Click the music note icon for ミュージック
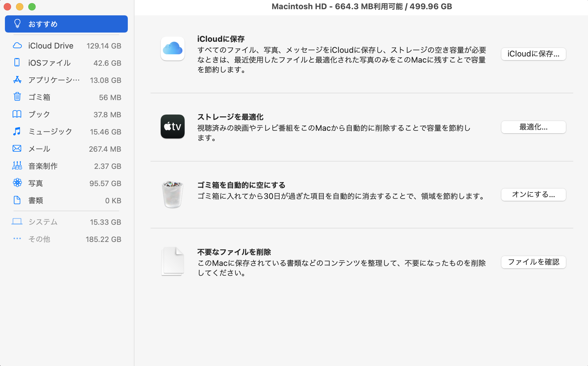Image resolution: width=588 pixels, height=366 pixels. [17, 131]
